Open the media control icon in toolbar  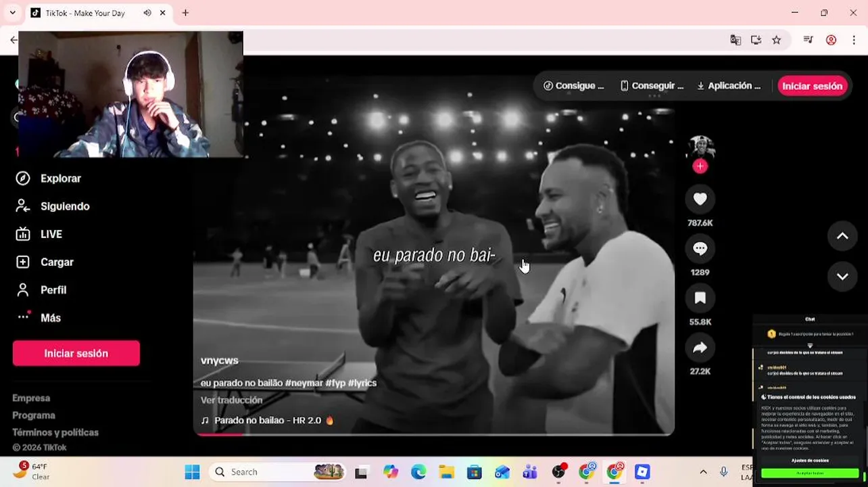click(x=808, y=40)
